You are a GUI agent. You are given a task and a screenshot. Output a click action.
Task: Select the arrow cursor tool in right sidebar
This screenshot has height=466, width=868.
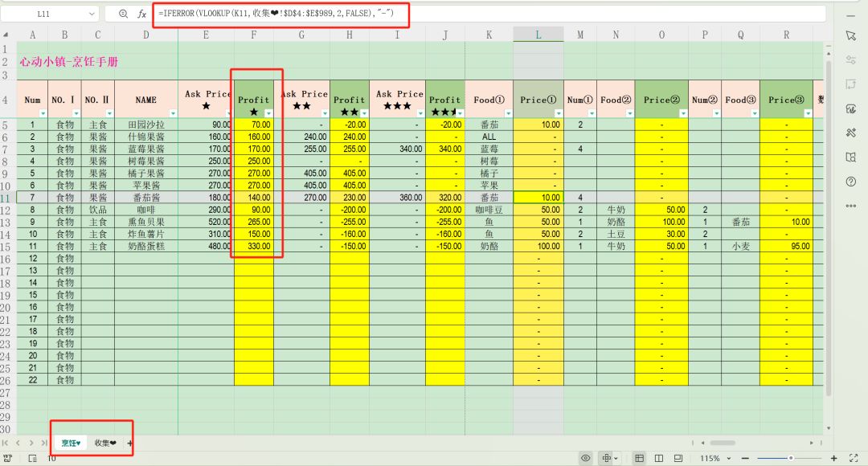click(x=850, y=35)
